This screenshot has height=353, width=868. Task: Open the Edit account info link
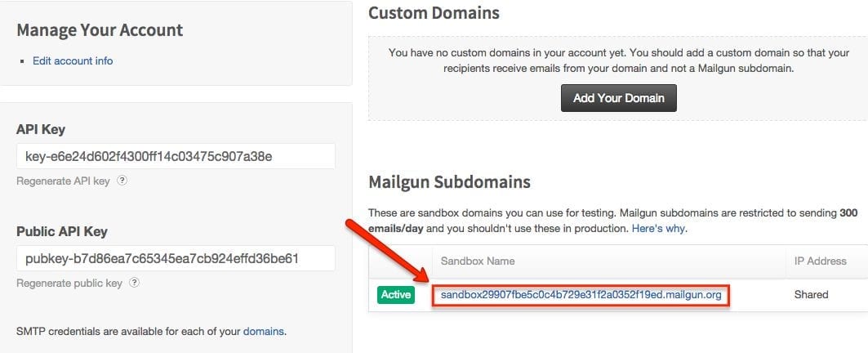[x=73, y=61]
